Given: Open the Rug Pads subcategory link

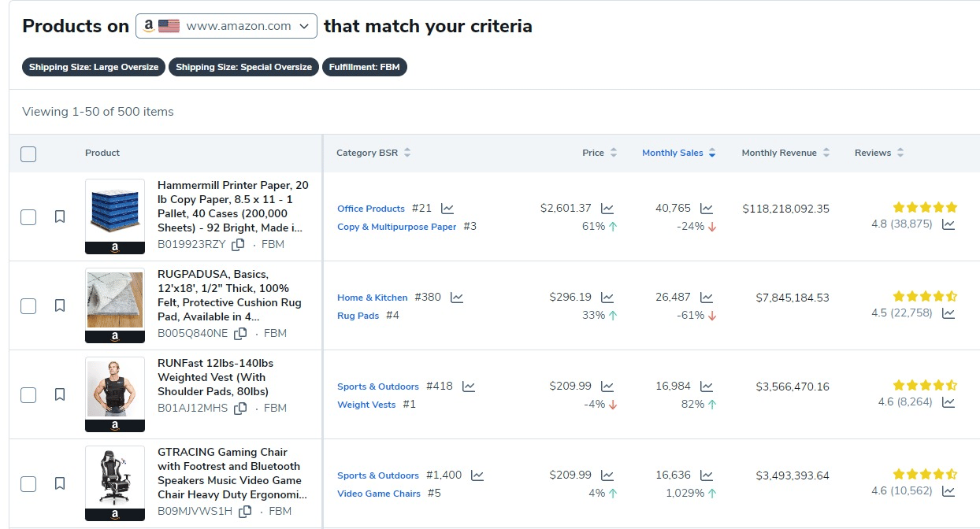Looking at the screenshot, I should (358, 316).
